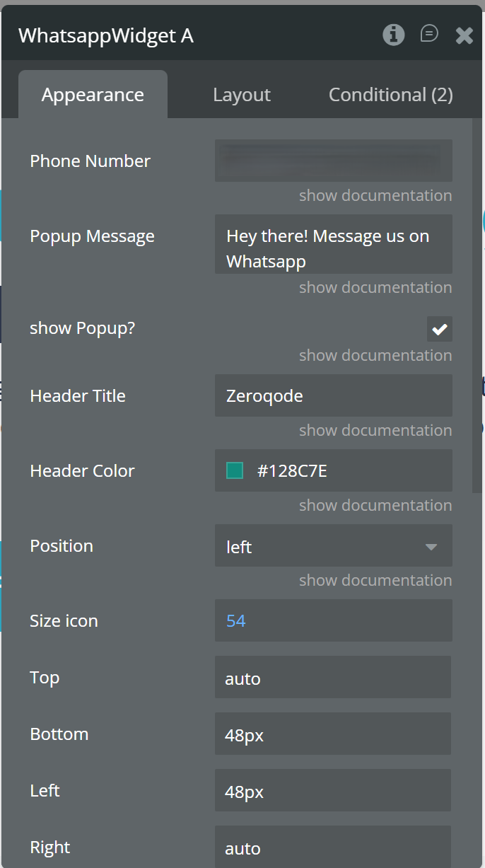Show documentation for Header Color
This screenshot has height=868, width=485.
375,505
